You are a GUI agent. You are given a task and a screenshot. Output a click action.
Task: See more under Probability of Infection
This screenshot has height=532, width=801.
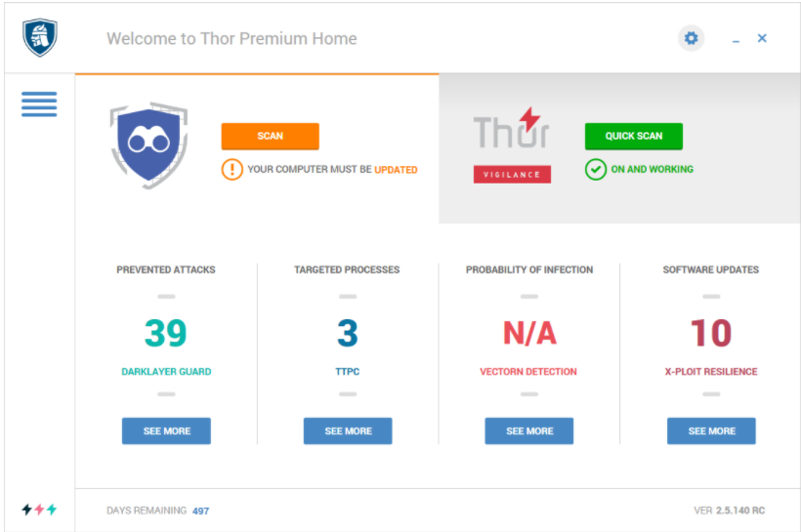529,430
